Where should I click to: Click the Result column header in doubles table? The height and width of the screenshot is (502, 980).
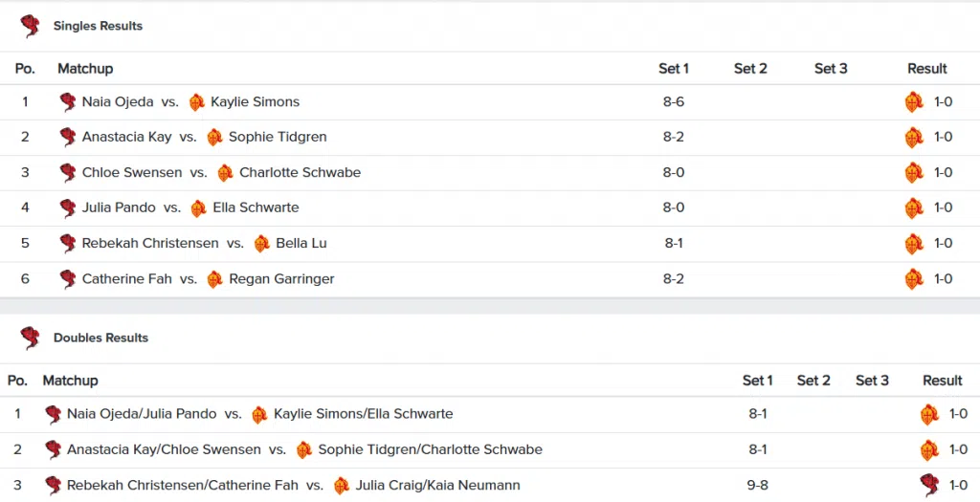(942, 381)
